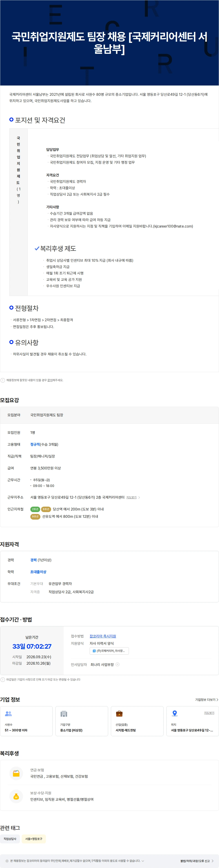Click the 경력 (1년이상) requirement
This screenshot has width=219, height=868.
point(41,560)
